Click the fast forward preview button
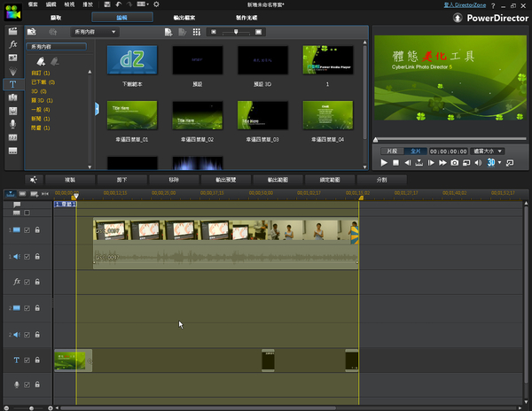This screenshot has width=532, height=411. coord(442,163)
